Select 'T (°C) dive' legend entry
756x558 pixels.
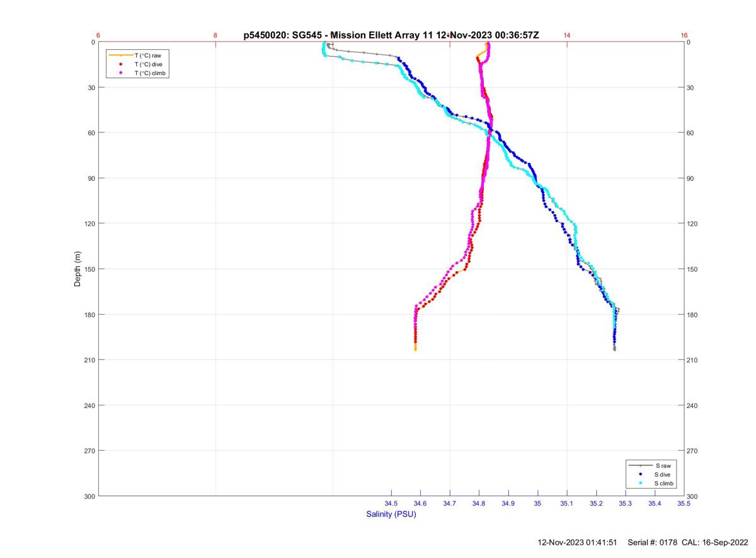coord(149,64)
